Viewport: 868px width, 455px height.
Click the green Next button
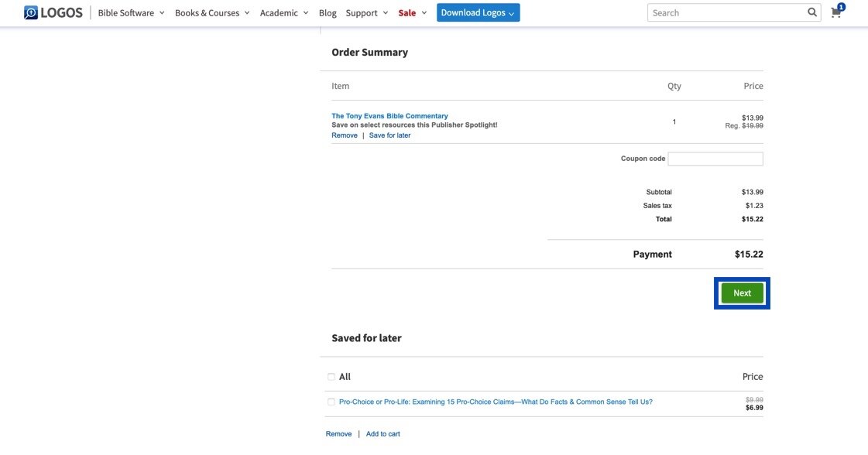point(742,293)
